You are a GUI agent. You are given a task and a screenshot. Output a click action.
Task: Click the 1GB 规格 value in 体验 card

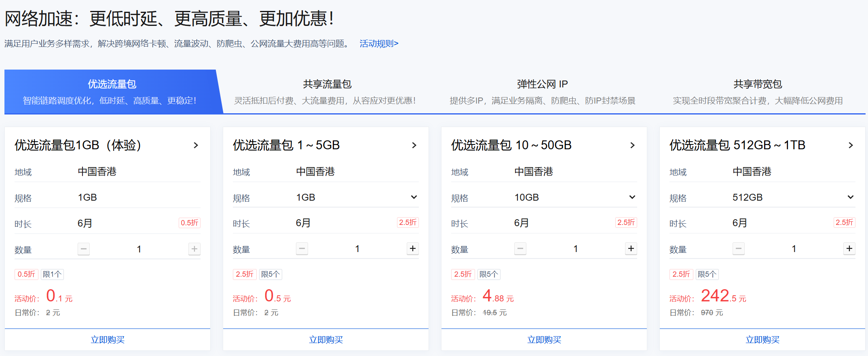tap(87, 197)
